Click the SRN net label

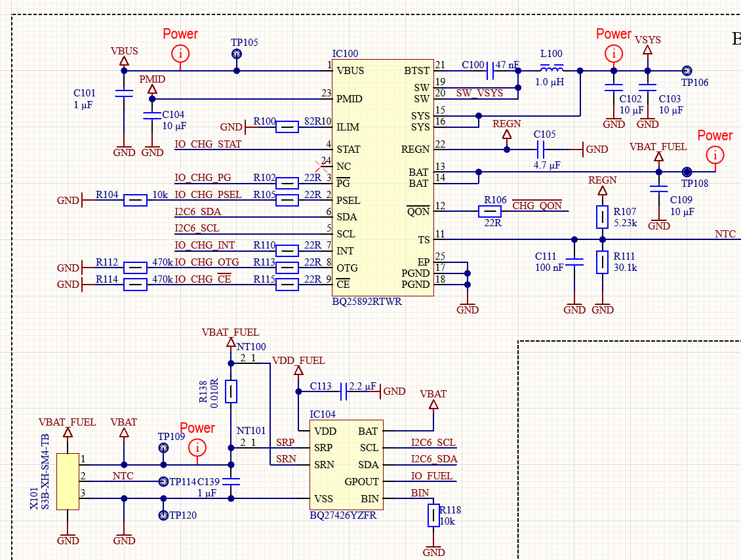[287, 459]
